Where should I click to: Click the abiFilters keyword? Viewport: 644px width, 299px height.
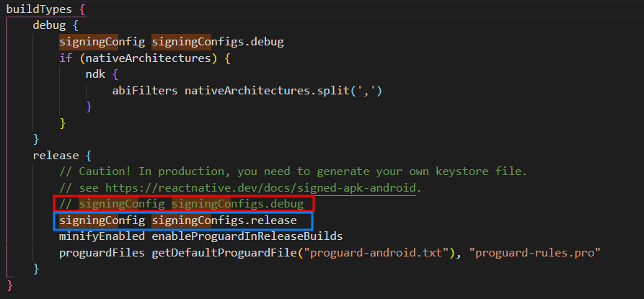pos(145,91)
